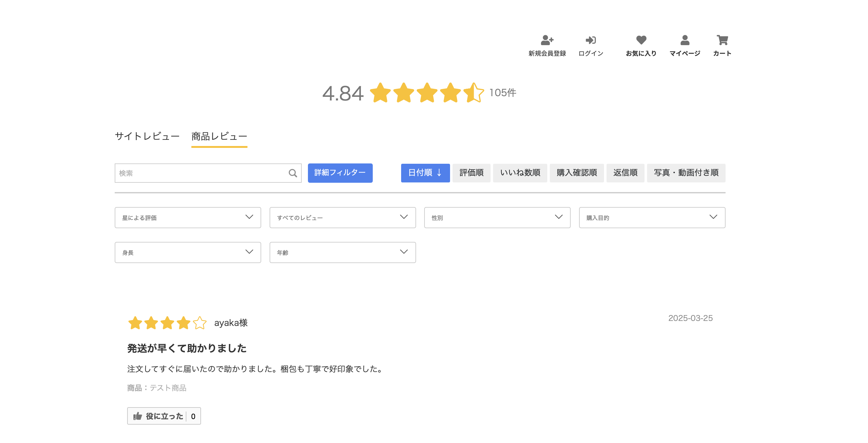Open favorites via heart icon

(x=641, y=40)
